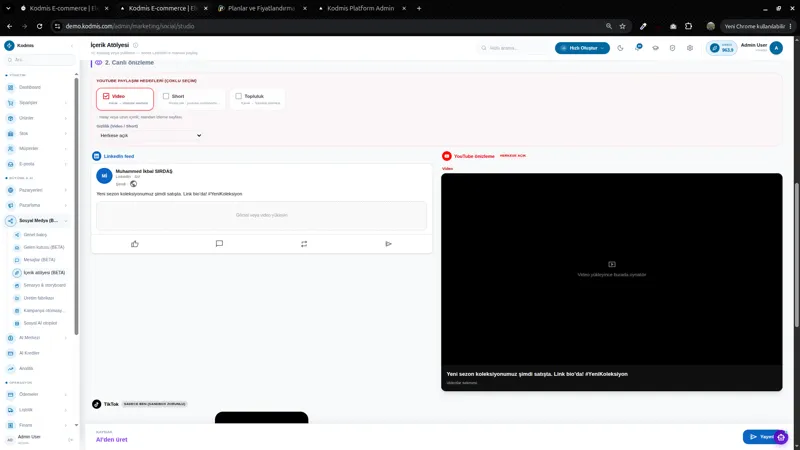
Task: Open Üretim fabrikası sidebar item
Action: click(40, 298)
